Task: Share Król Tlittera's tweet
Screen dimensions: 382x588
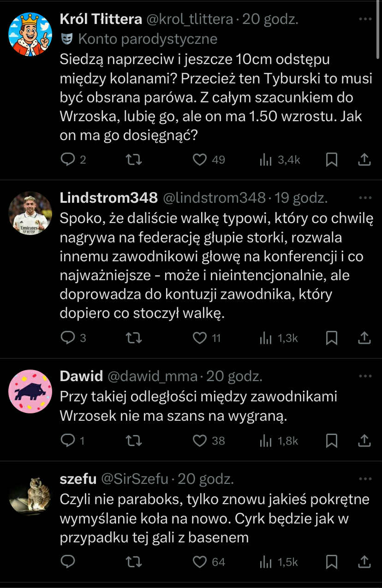Action: pos(364,159)
